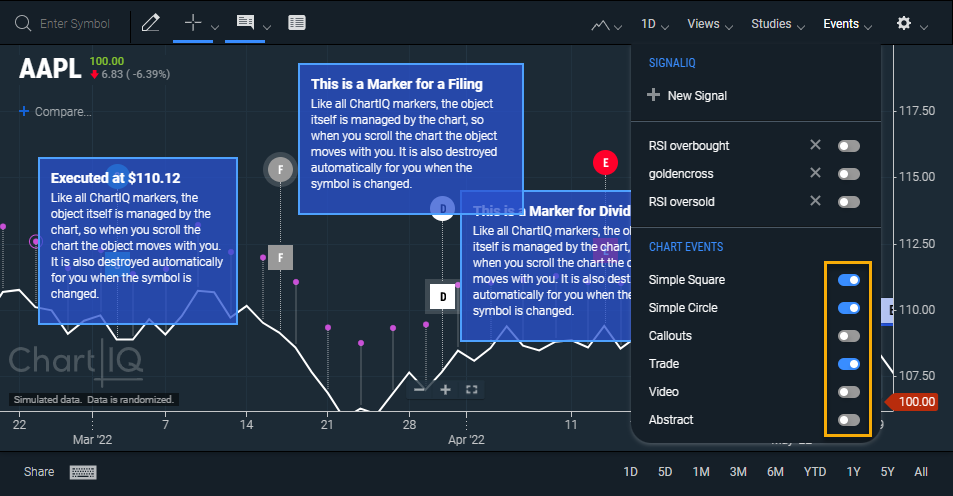Screen dimensions: 953x496
Task: Set chart range to YTD
Action: [814, 472]
